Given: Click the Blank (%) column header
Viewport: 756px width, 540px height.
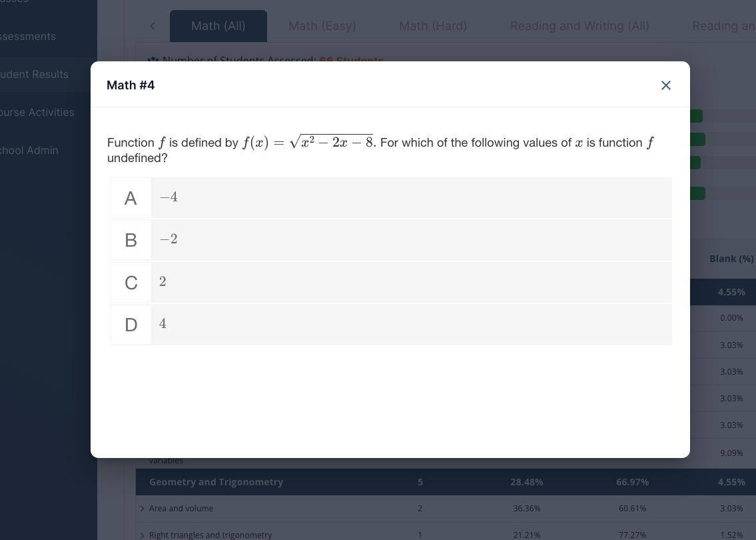Looking at the screenshot, I should tap(731, 259).
